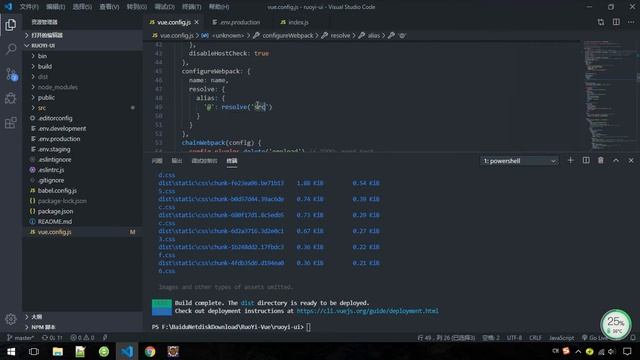Open File Explorer from the taskbar
This screenshot has height=360, width=640.
pos(58,351)
